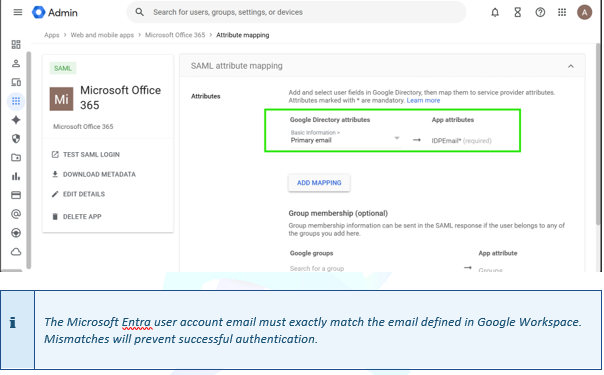Click the IDPEmail required app attribute
Viewport: 604px width, 375px height.
tap(461, 141)
